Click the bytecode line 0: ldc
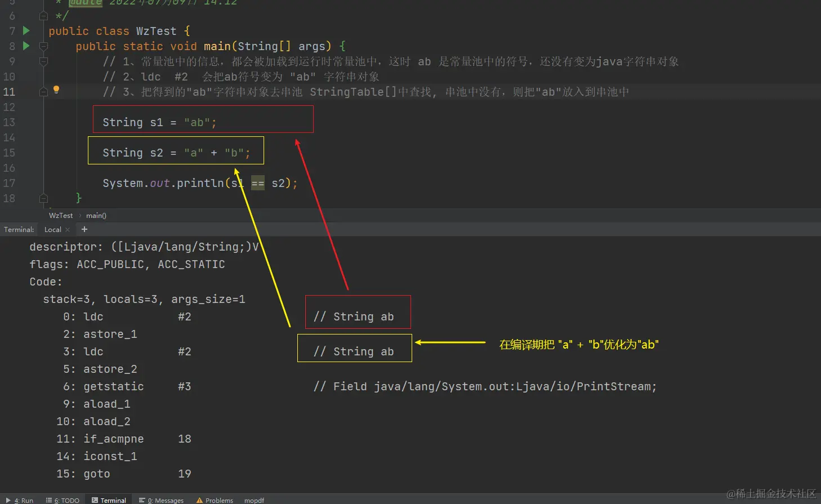821x504 pixels. 127,316
